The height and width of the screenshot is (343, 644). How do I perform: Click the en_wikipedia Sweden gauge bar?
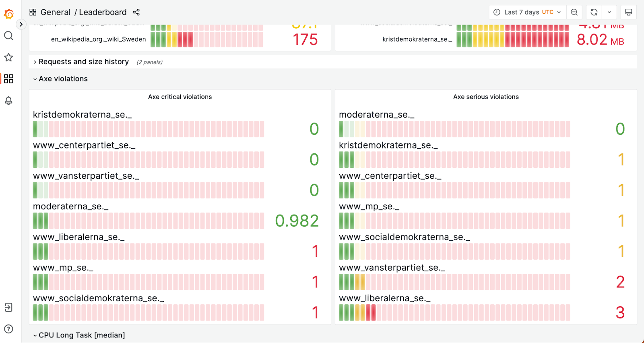tap(207, 39)
